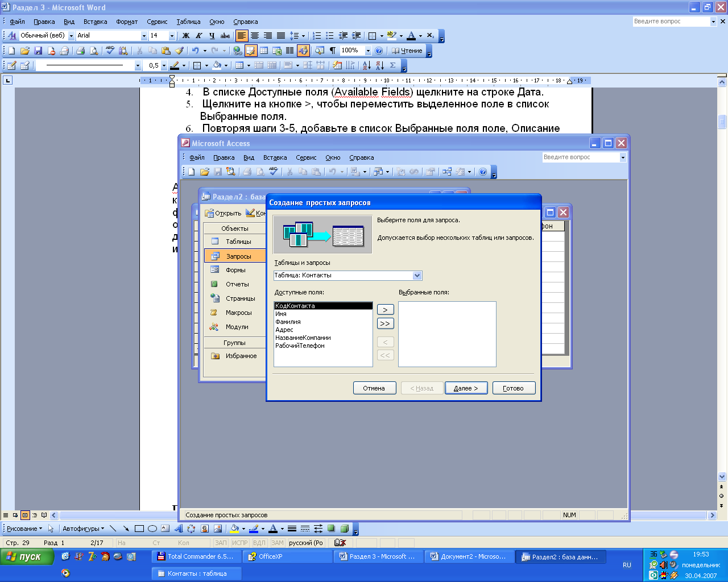
Task: Select the line tool in drawing toolbar
Action: (x=113, y=529)
